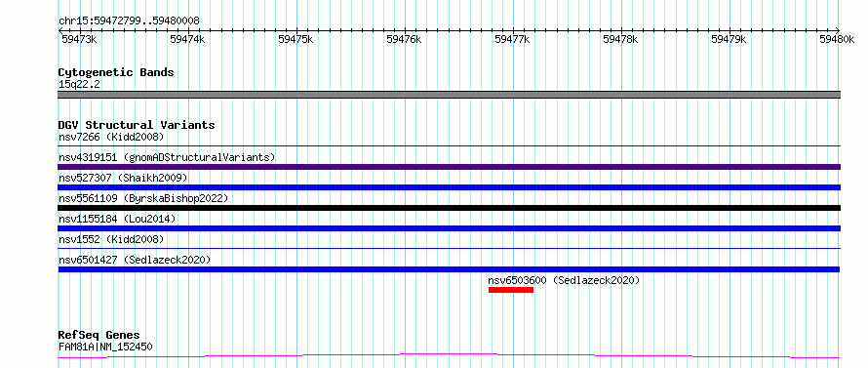This screenshot has width=868, height=368.
Task: Click the blue nsv6501427 variant bar
Action: click(449, 269)
